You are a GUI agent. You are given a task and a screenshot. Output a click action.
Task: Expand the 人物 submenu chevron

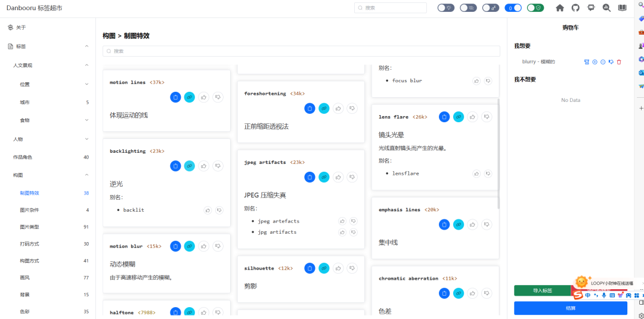(86, 139)
